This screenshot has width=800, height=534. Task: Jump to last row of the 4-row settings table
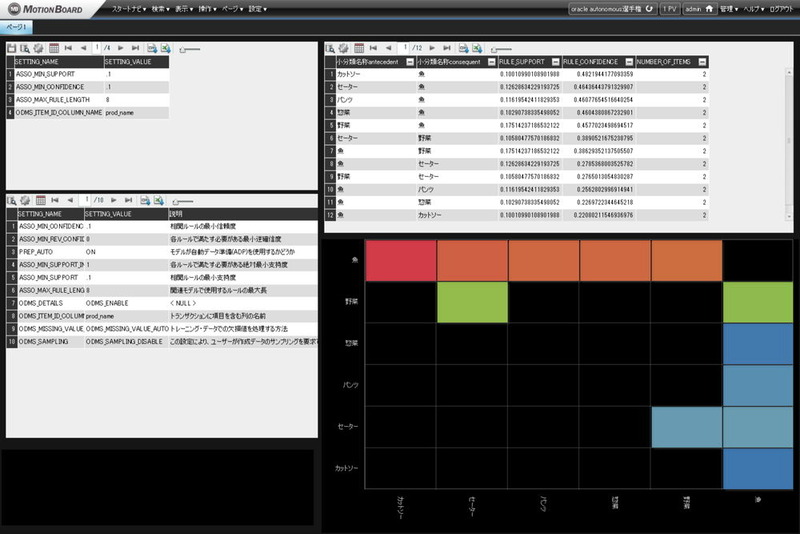pos(135,48)
